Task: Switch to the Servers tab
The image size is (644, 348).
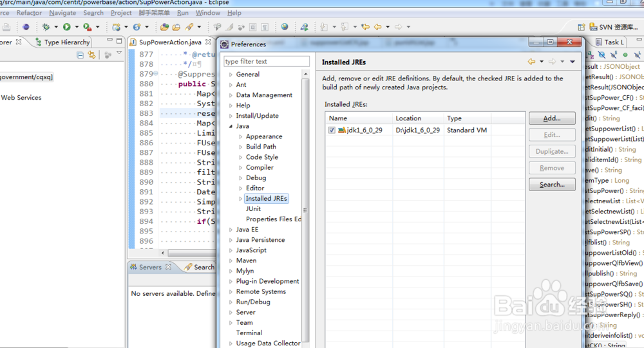Action: point(150,267)
